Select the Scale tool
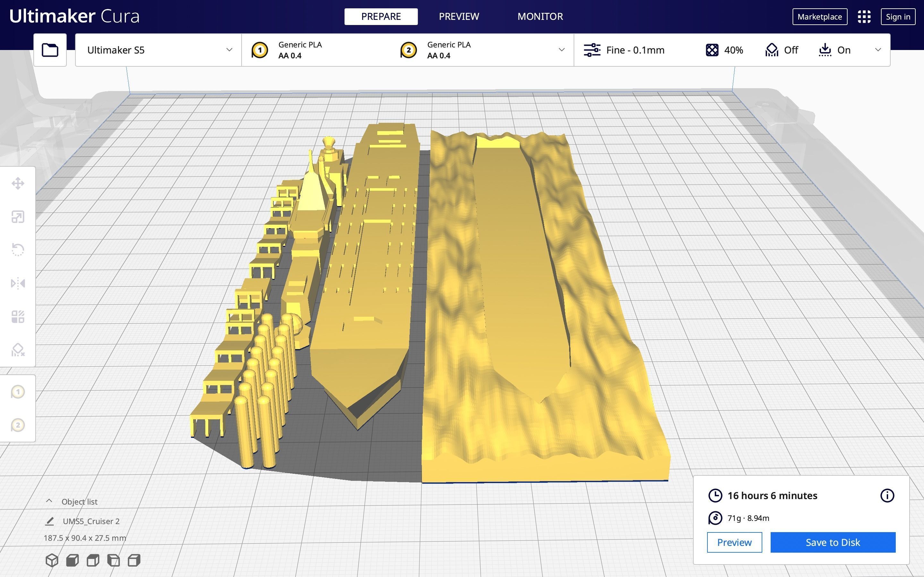 point(18,217)
